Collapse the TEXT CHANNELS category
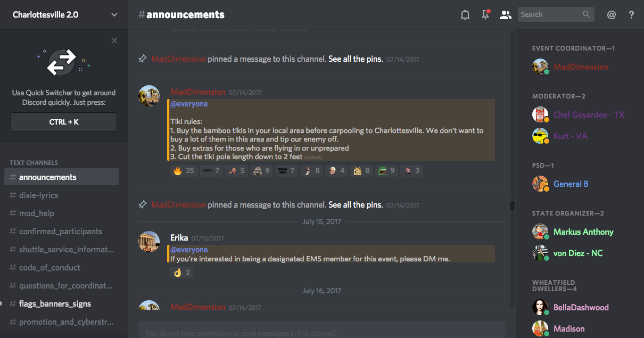This screenshot has width=644, height=338. click(34, 162)
